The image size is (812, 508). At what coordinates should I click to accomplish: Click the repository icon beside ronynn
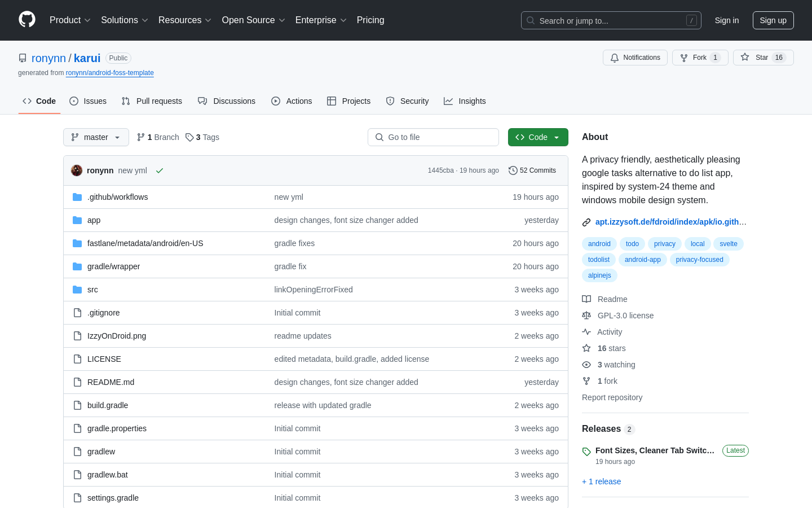[23, 58]
